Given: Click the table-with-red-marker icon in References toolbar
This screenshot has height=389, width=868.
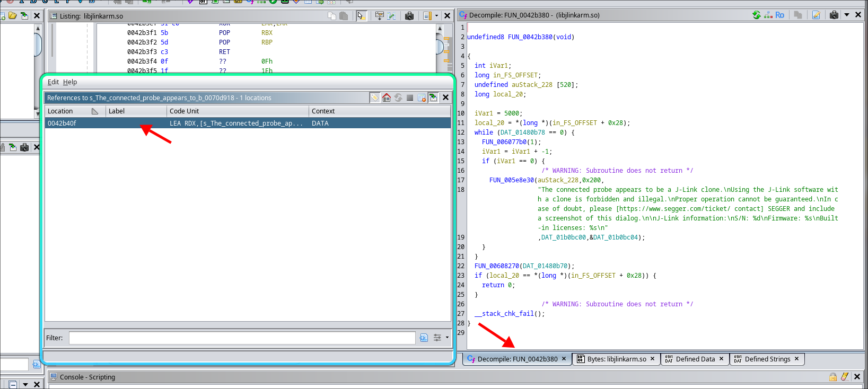Looking at the screenshot, I should tap(422, 98).
